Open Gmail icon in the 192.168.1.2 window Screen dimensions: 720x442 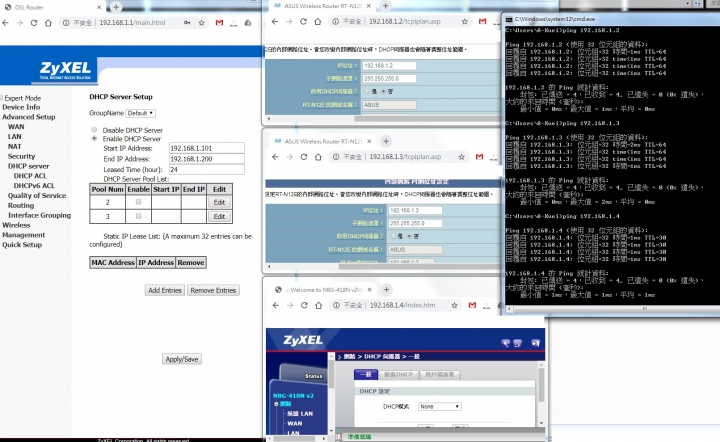[482, 22]
